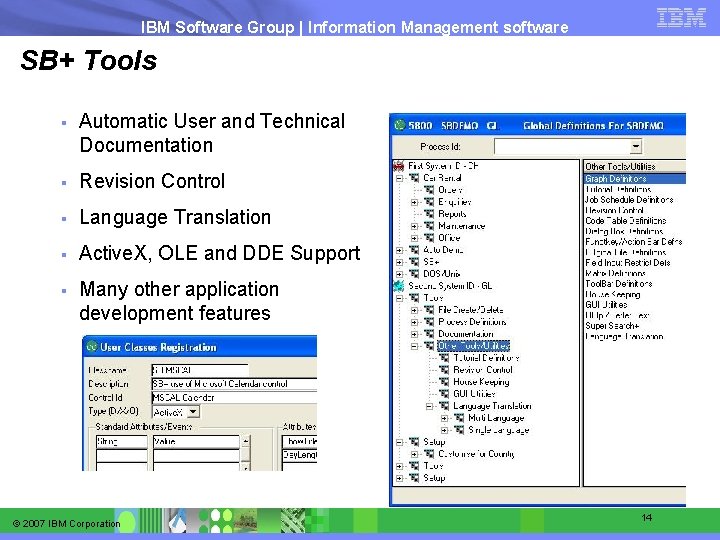Expand the Auto Demo tree branch
The height and width of the screenshot is (540, 720).
point(399,250)
